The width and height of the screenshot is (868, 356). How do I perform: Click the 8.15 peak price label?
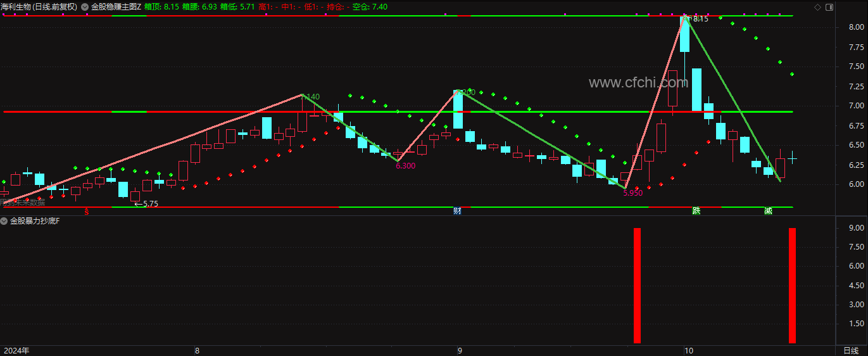click(x=700, y=20)
